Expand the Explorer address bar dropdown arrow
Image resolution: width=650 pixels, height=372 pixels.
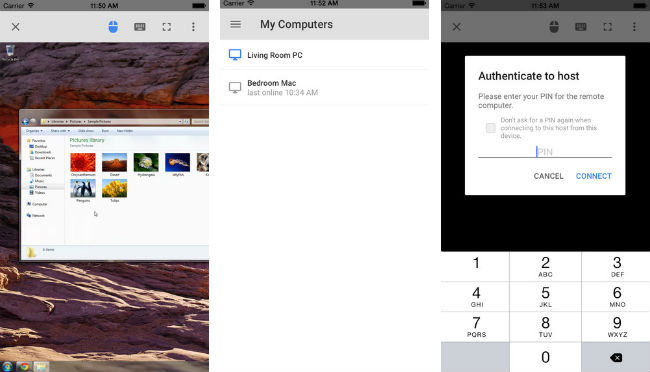[x=180, y=122]
